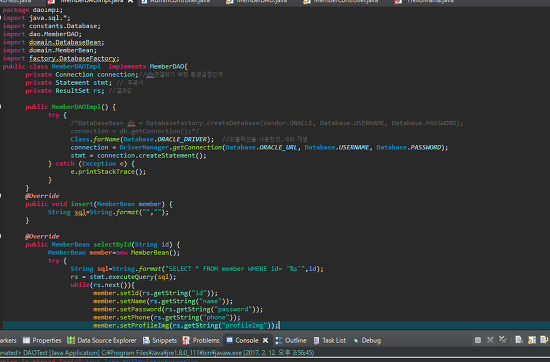Image resolution: width=550 pixels, height=362 pixels.
Task: Click the 'public MemberDAOImpl()' constructor line
Action: (x=71, y=107)
